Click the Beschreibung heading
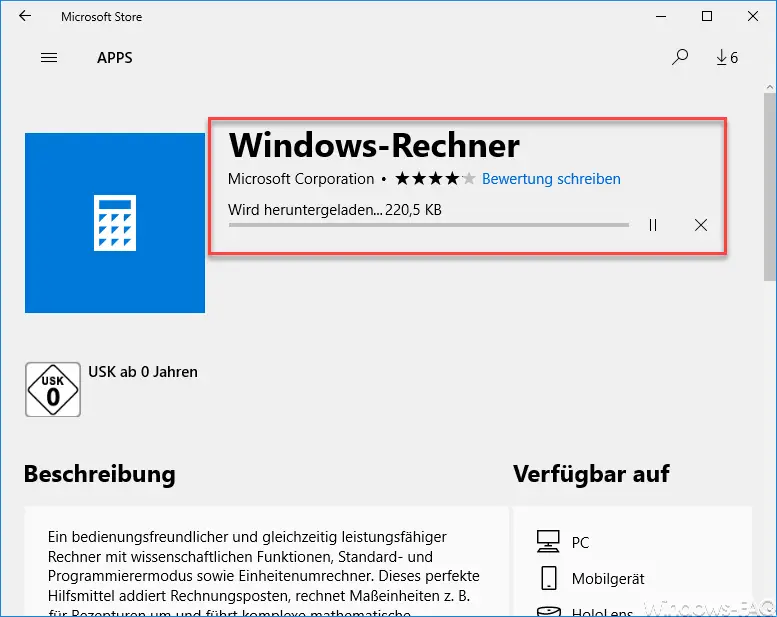Image resolution: width=777 pixels, height=617 pixels. click(100, 474)
